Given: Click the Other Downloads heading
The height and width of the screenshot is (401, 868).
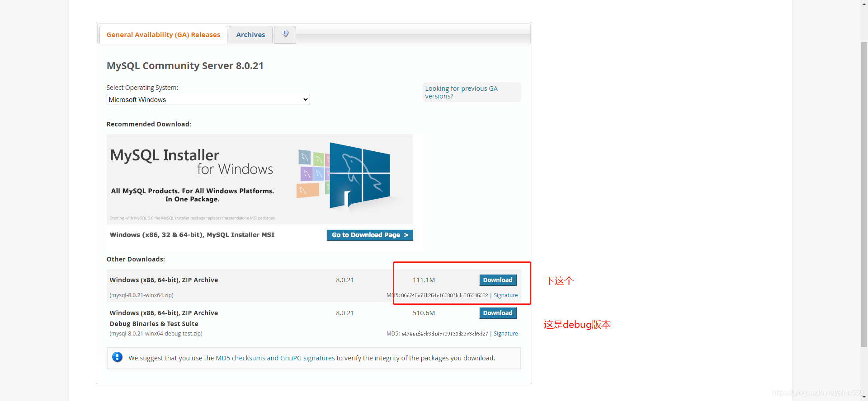Looking at the screenshot, I should coord(136,259).
